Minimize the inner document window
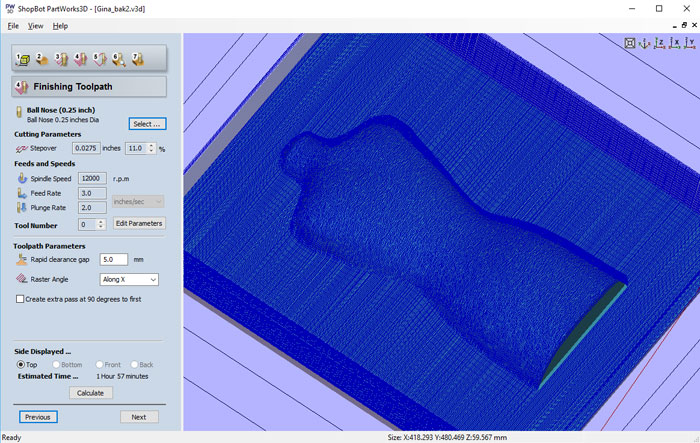 675,26
